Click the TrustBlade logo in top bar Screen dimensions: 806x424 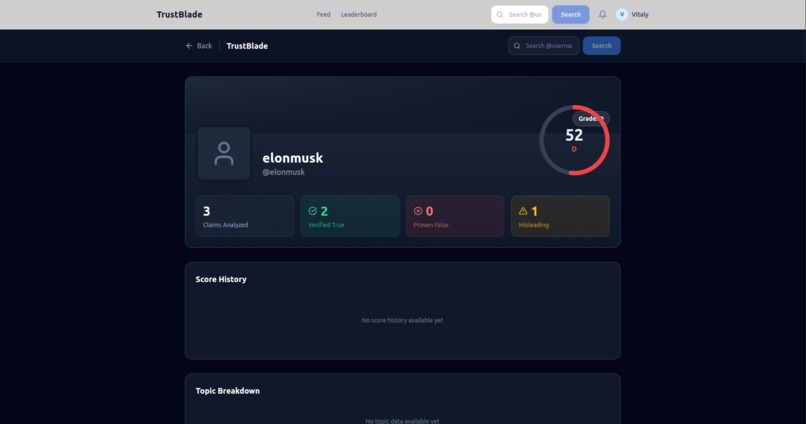click(x=179, y=14)
